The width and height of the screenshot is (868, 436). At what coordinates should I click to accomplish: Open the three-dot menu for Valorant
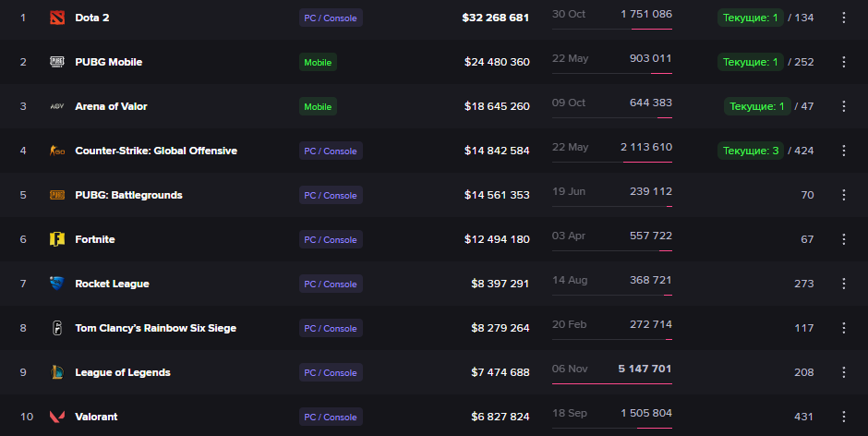click(x=844, y=417)
